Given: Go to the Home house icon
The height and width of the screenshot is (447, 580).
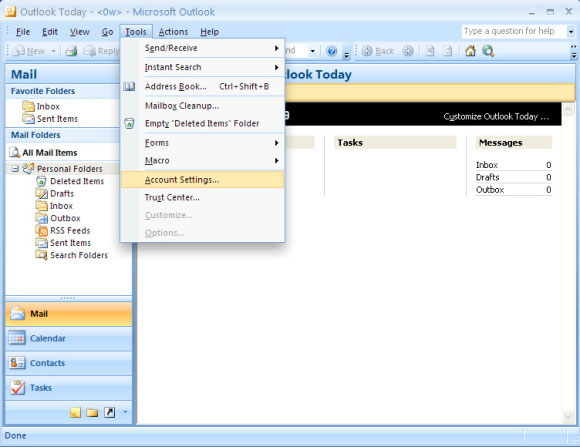Looking at the screenshot, I should point(470,51).
